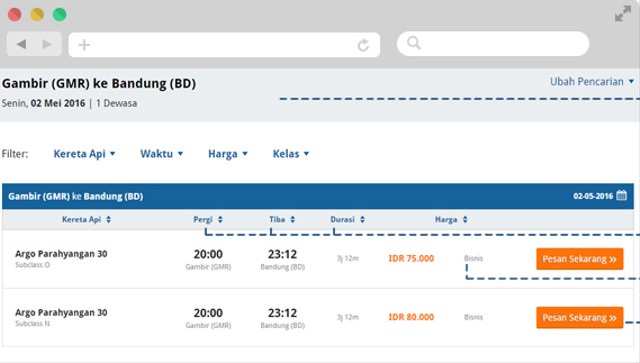Image resolution: width=640 pixels, height=363 pixels.
Task: Reload the page with the refresh icon
Action: (363, 45)
